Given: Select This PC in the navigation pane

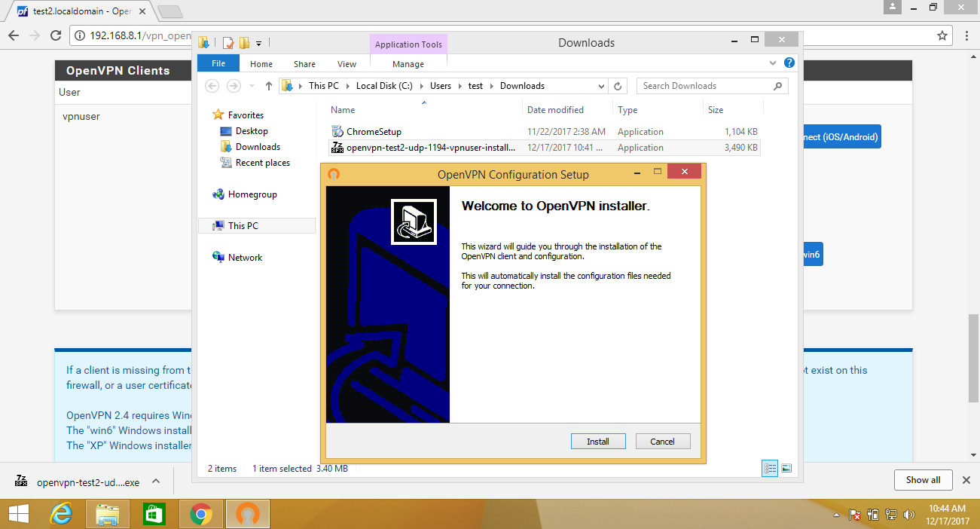Looking at the screenshot, I should [243, 226].
